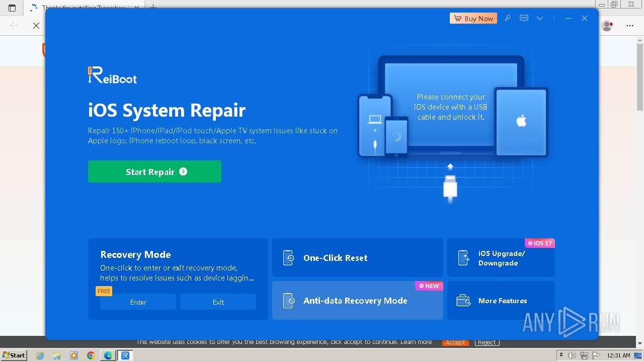Open File Explorer from taskbar
Image resolution: width=644 pixels, height=362 pixels.
point(57,355)
